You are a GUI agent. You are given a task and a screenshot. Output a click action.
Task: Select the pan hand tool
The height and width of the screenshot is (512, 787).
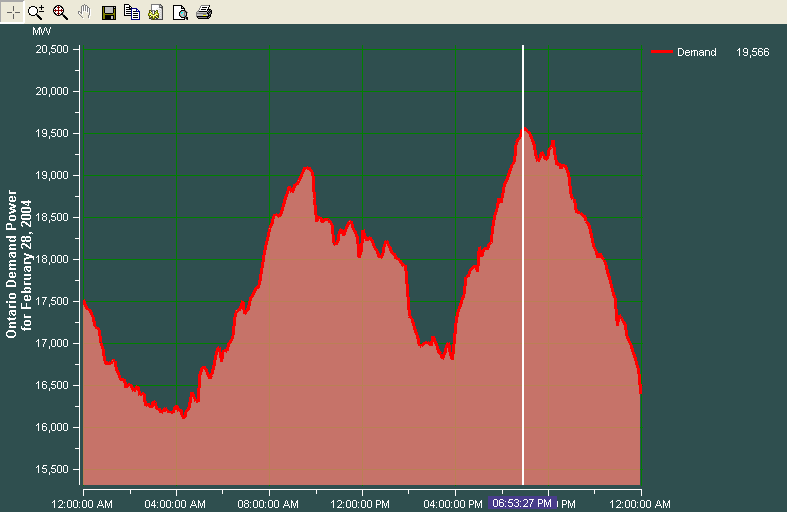(85, 12)
